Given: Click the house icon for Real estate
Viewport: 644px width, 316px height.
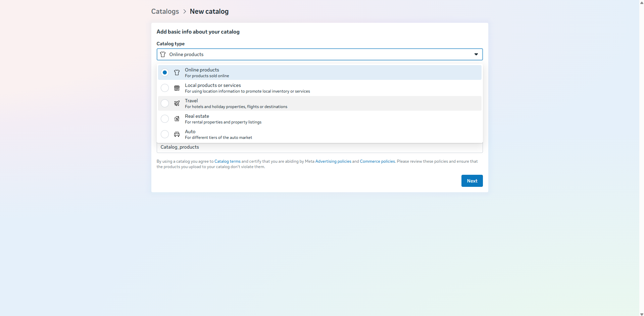Looking at the screenshot, I should coord(177,119).
